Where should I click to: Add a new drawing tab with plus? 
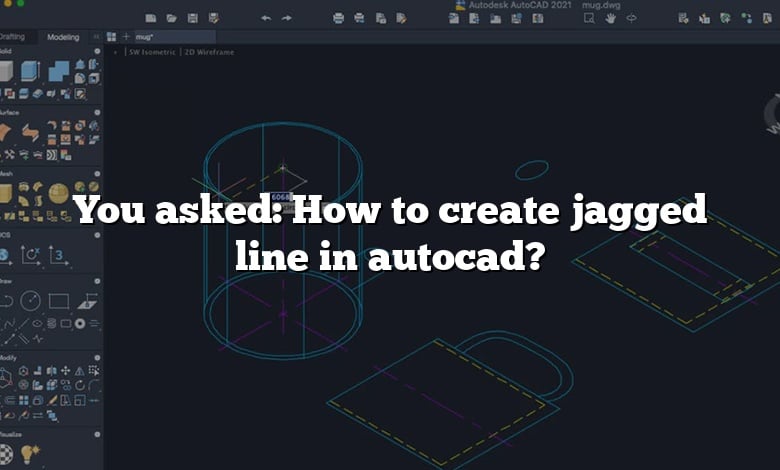(126, 37)
